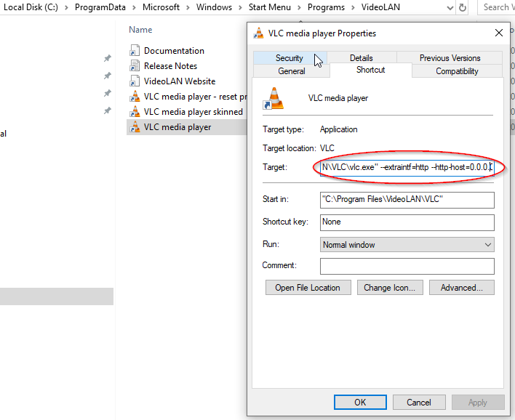
Task: Click into the Target text field
Action: (x=407, y=167)
